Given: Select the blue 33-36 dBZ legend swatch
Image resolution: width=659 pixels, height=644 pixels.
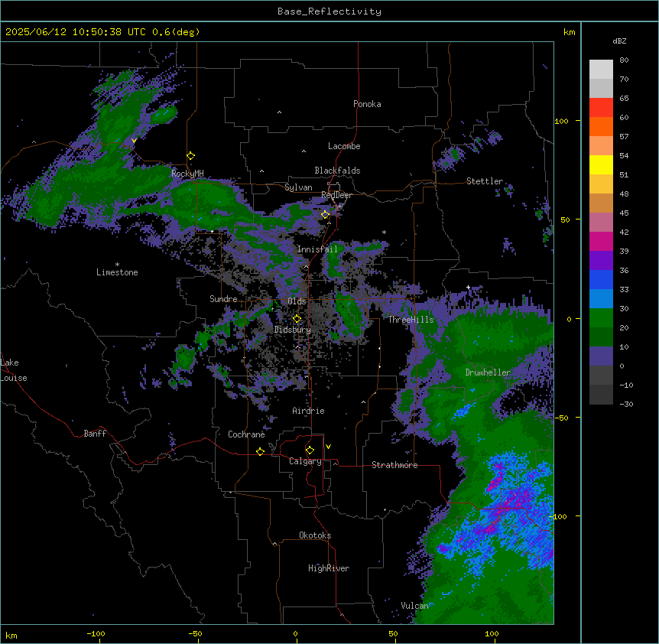Looking at the screenshot, I should click(601, 279).
